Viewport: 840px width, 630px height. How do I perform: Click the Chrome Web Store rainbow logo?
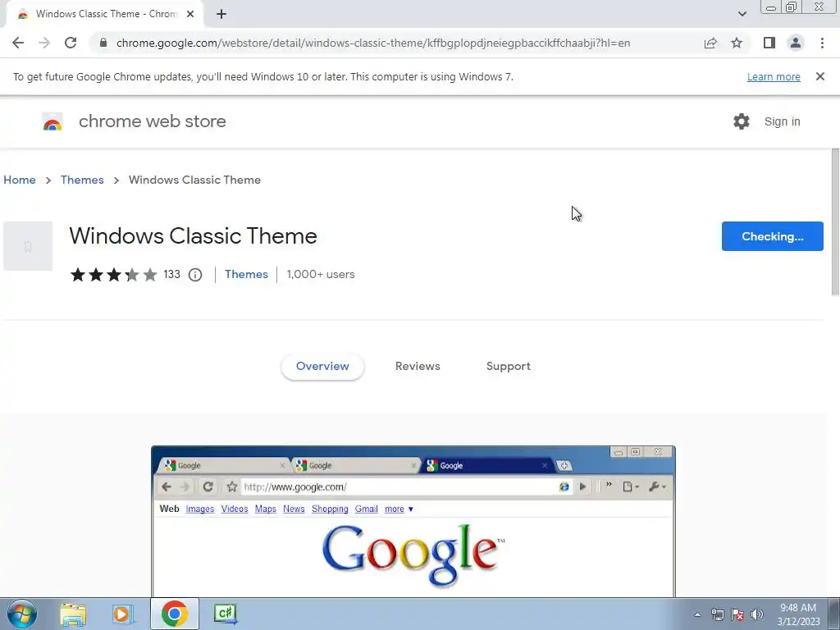(52, 121)
